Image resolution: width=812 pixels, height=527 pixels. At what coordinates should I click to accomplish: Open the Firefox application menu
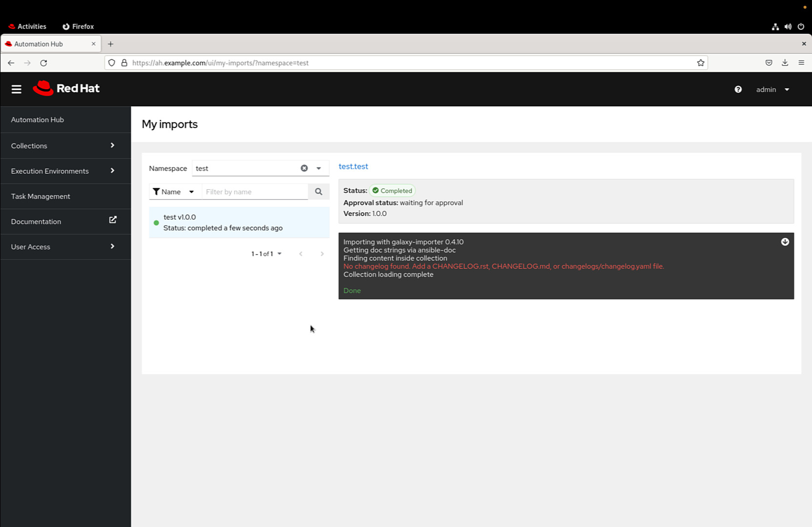click(801, 63)
